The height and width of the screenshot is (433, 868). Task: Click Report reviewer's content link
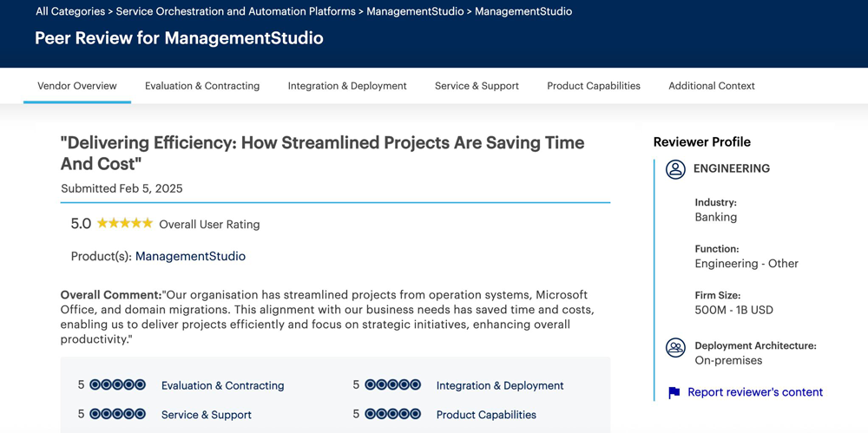(755, 392)
